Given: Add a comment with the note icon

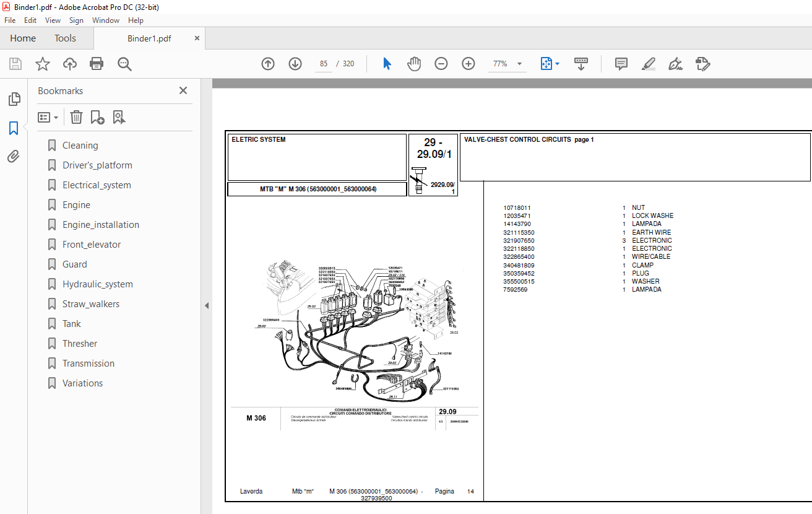Looking at the screenshot, I should 621,64.
